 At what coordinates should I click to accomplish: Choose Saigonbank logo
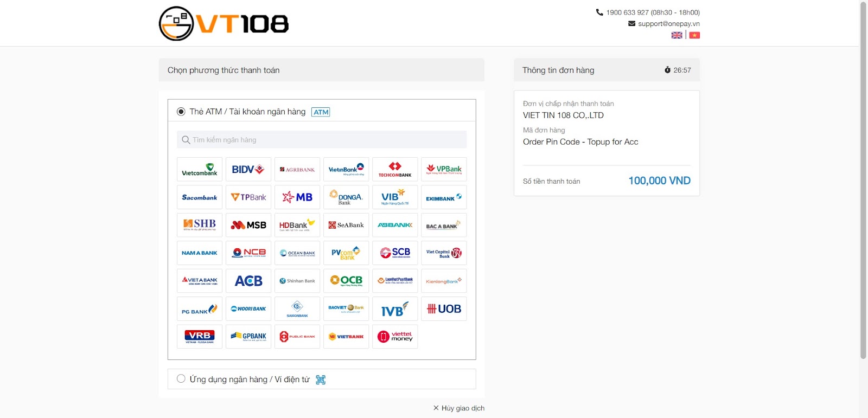click(297, 309)
